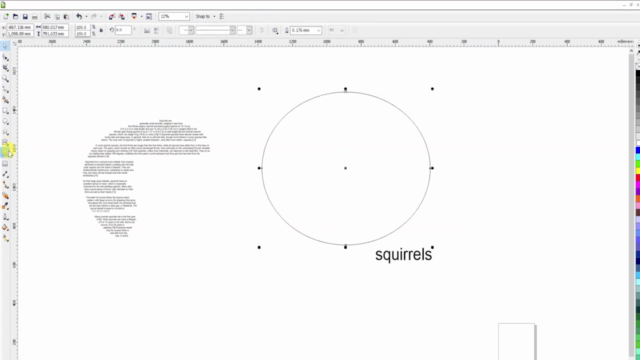The image size is (640, 360).
Task: Expand the Snap to dropdown
Action: (214, 16)
